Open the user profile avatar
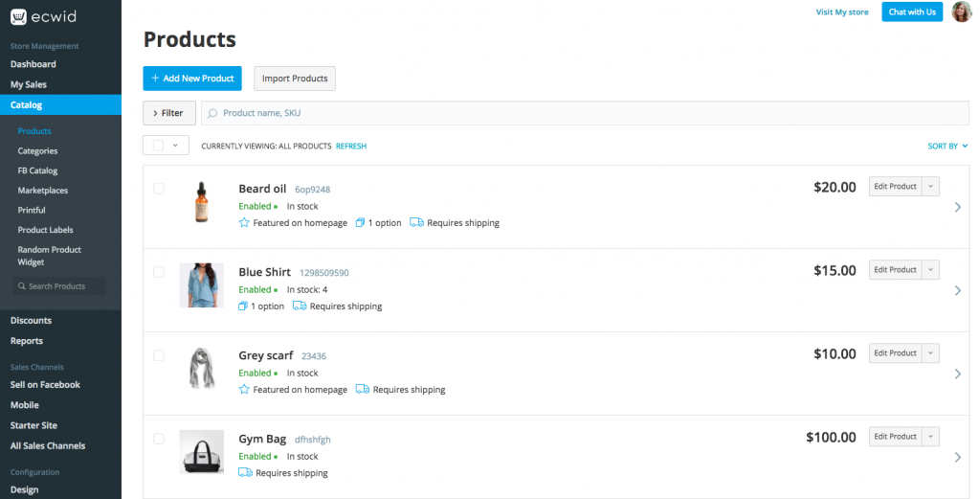Screen dimensions: 980x499 point(961,11)
